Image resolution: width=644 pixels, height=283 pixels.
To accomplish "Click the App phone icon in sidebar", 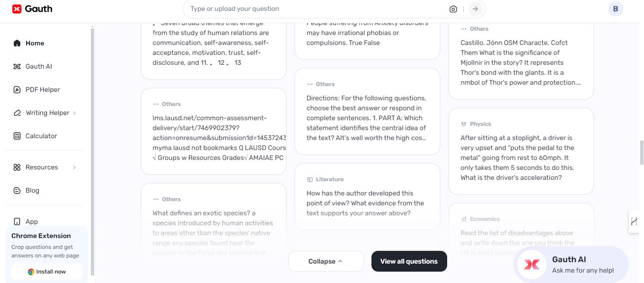I will tap(17, 221).
